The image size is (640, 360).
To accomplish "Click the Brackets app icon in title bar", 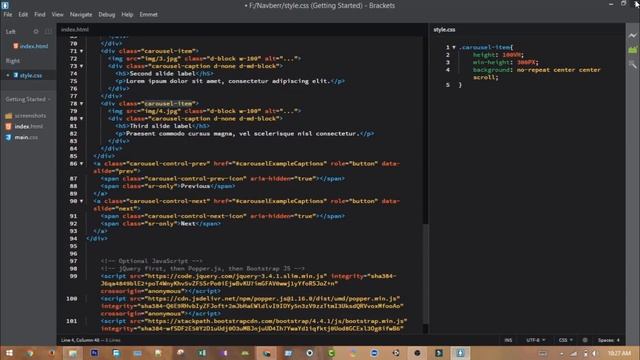I will [5, 5].
